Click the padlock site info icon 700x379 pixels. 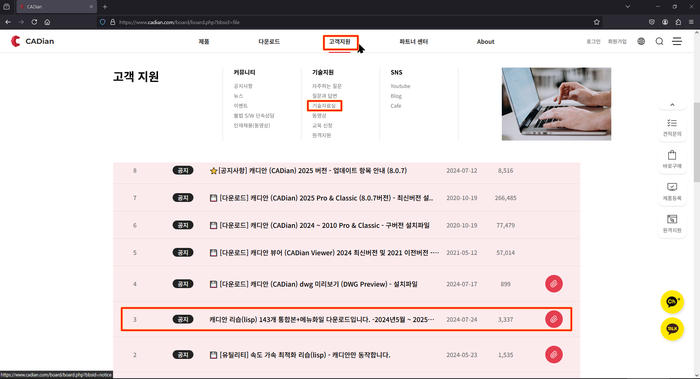point(112,22)
